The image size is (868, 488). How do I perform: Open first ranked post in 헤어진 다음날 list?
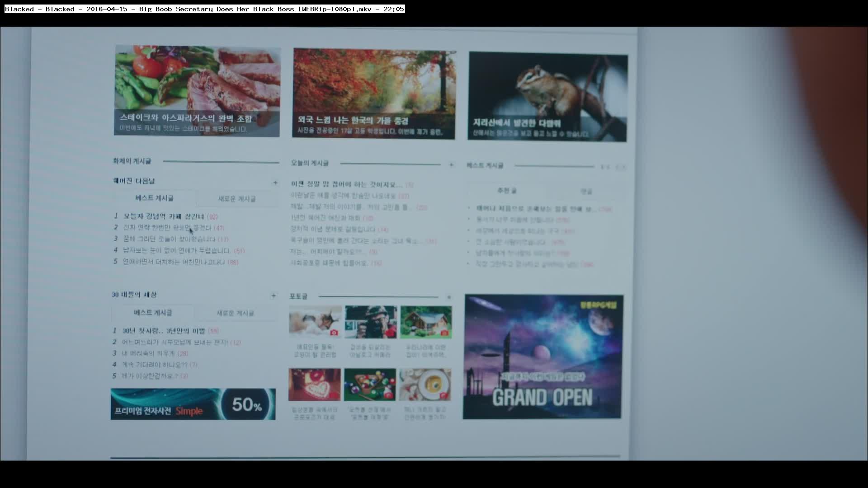(164, 216)
